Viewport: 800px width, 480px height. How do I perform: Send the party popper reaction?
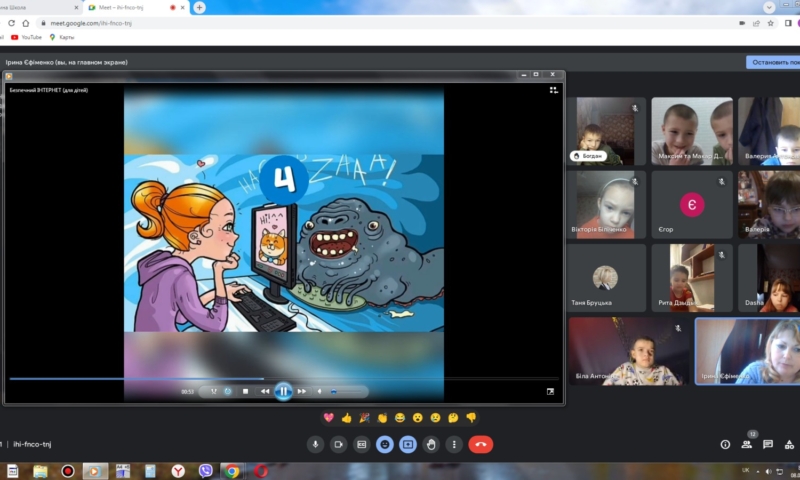tap(364, 418)
